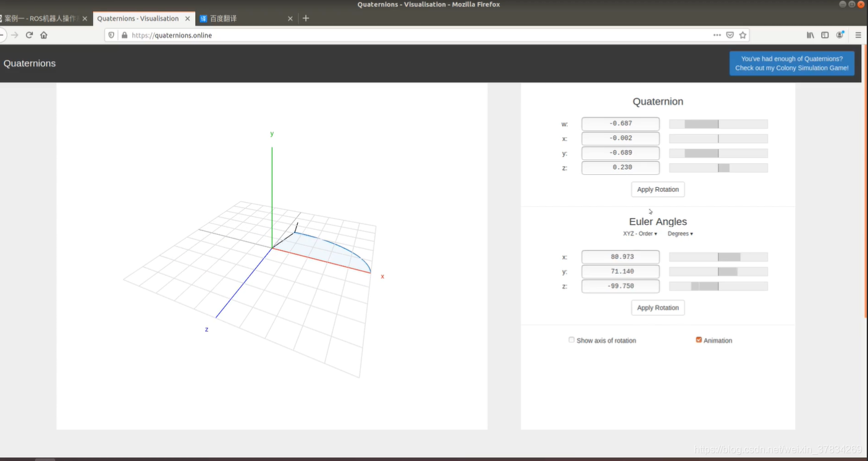Focus the quaternion z field showing 0.230

[x=620, y=167]
